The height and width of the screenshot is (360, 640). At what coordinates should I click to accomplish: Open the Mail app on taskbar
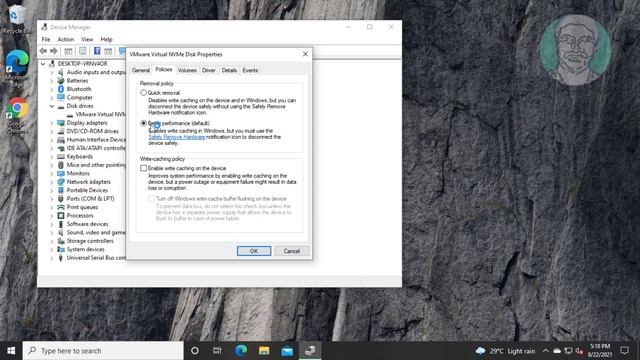click(287, 350)
